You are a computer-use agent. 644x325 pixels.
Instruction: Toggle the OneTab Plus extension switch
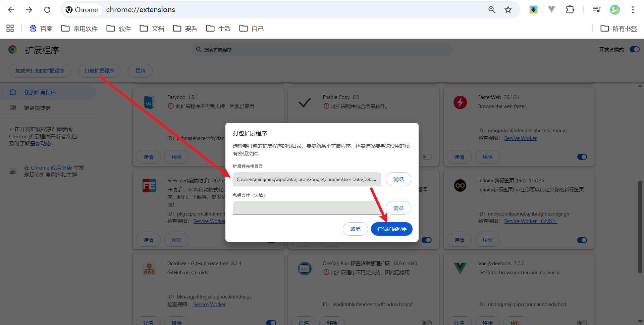pos(427,323)
